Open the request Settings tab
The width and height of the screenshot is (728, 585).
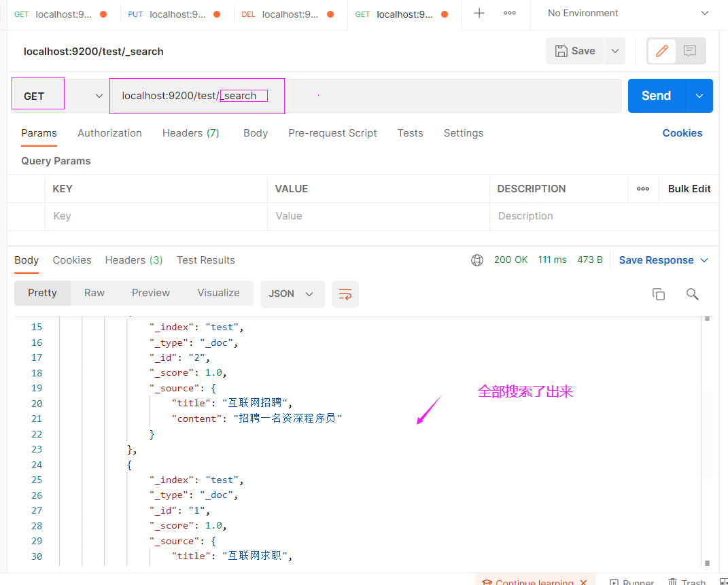[x=464, y=133]
